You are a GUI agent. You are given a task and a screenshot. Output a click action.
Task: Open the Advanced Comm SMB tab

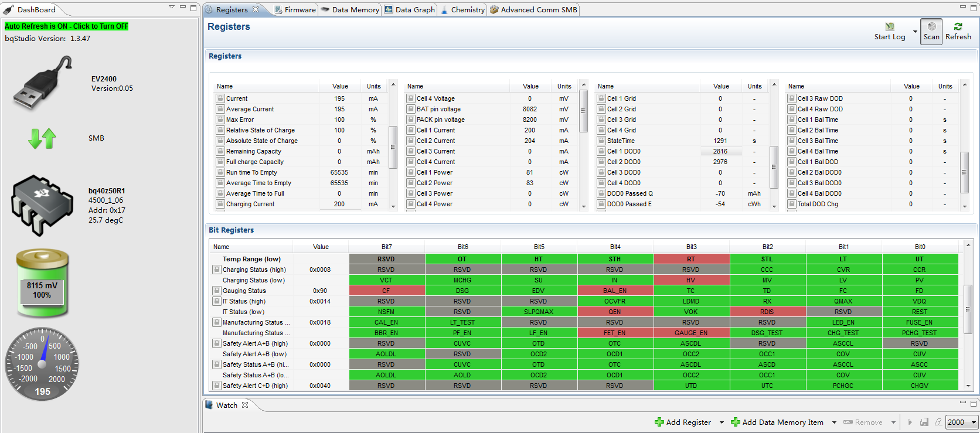[x=533, y=9]
